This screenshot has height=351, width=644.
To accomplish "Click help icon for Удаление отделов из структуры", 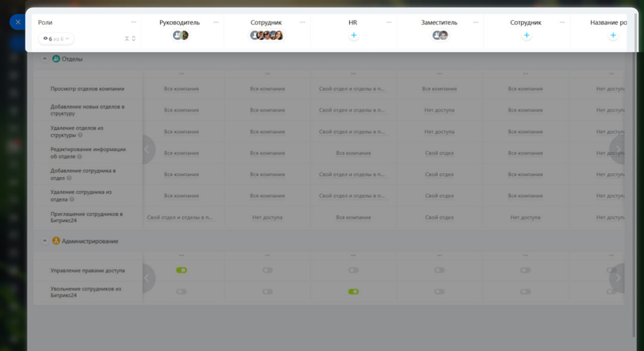I will coord(80,135).
